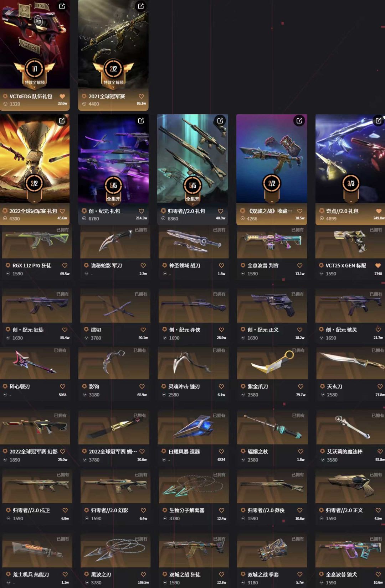
Task: Click share icon on 2021全球冠军赛 card
Action: coord(141,6)
